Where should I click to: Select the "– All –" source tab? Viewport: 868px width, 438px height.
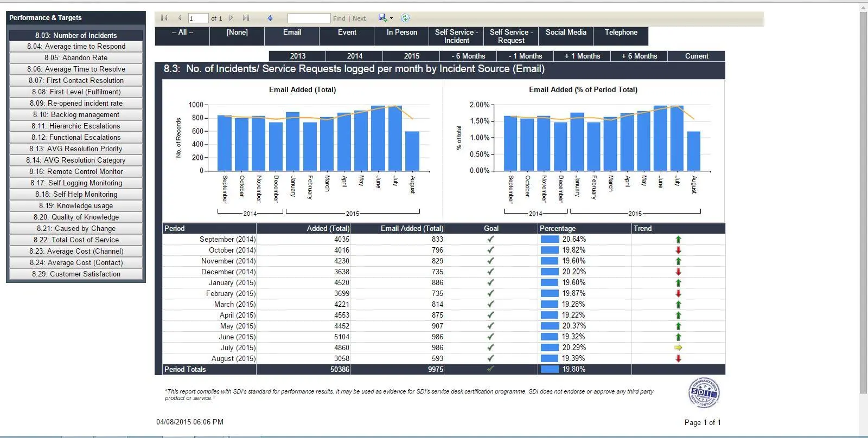182,36
